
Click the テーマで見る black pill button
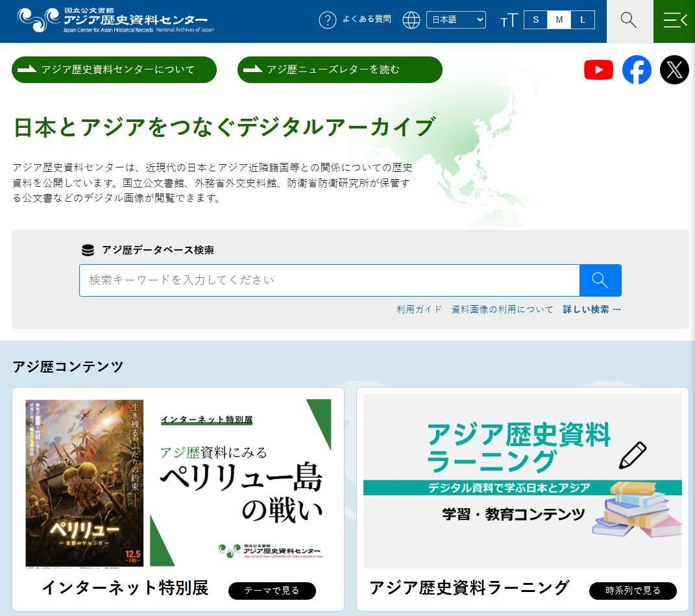(272, 591)
